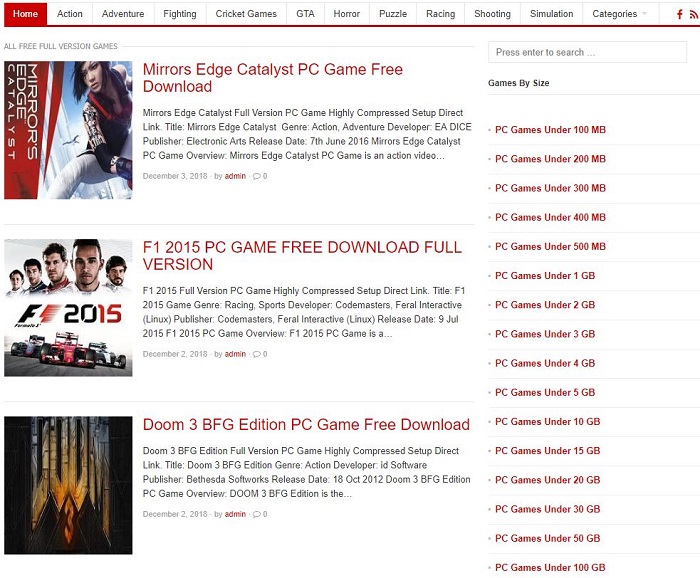Go to the Home tab

click(x=25, y=14)
